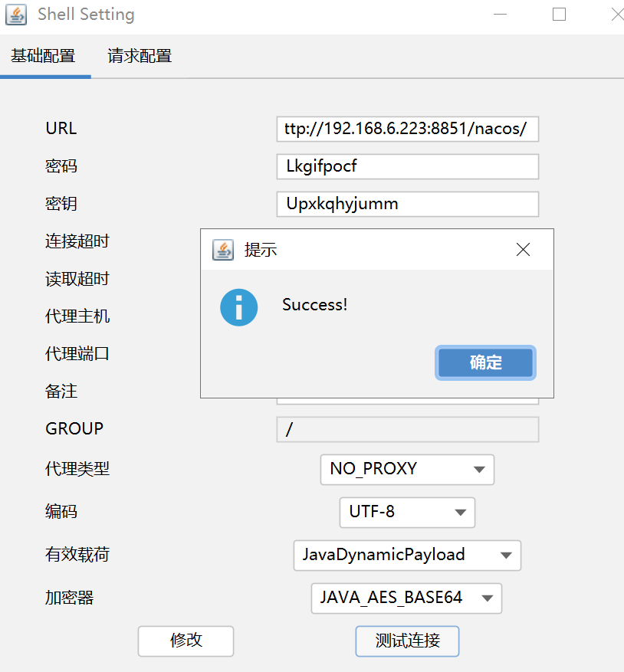Screen dimensions: 624x672
Task: Click the GROUP input field
Action: (x=407, y=429)
